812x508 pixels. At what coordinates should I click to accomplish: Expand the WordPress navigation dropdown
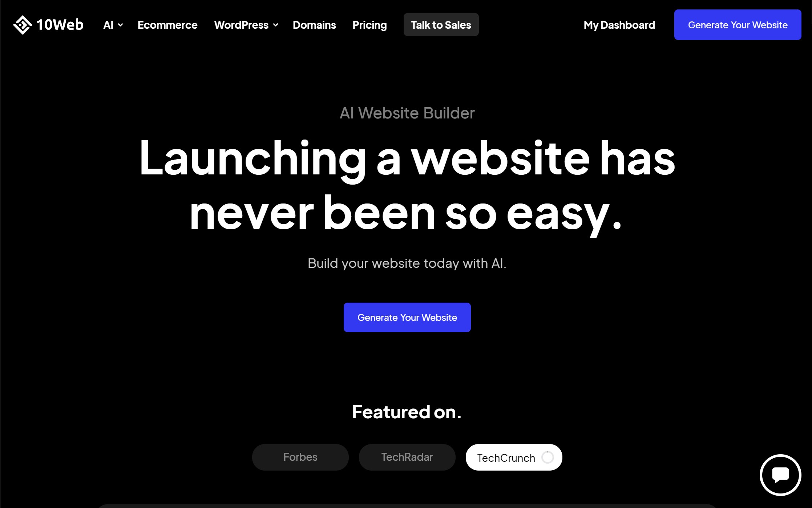(x=245, y=25)
